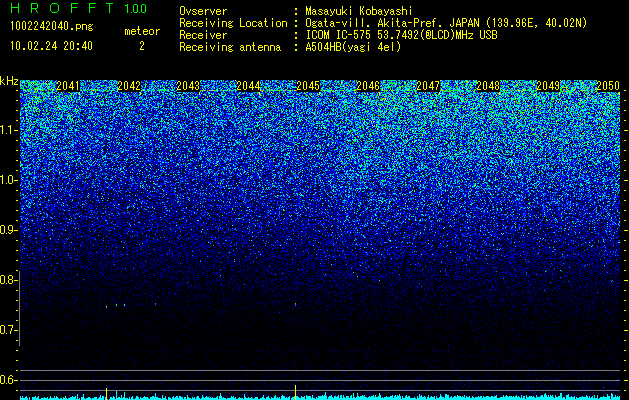Click the 2041 time axis label

tap(68, 86)
